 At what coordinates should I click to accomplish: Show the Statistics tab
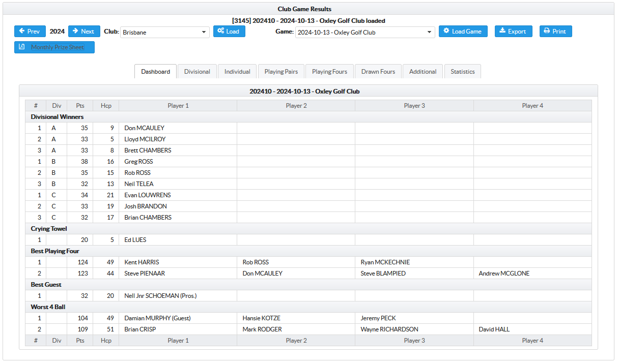coord(462,72)
